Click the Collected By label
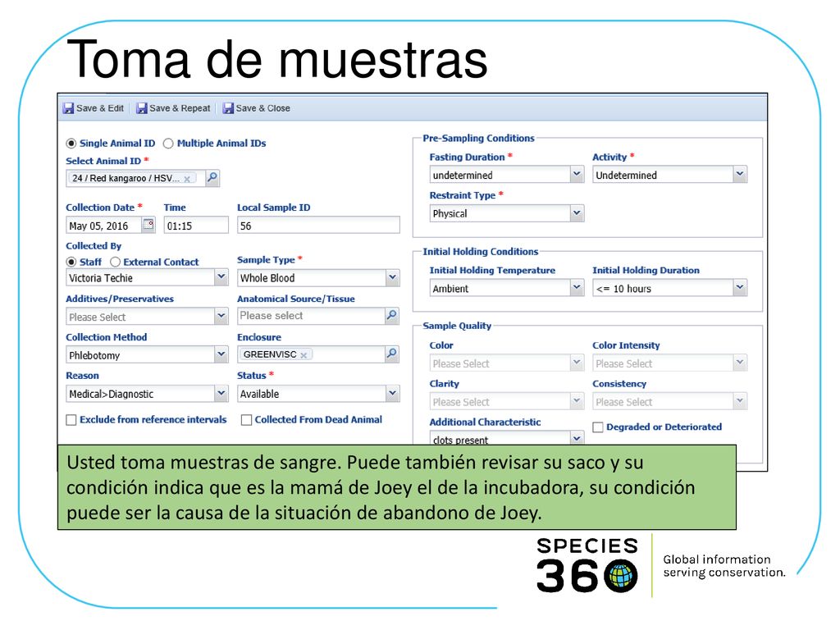840x630 pixels. tap(94, 246)
